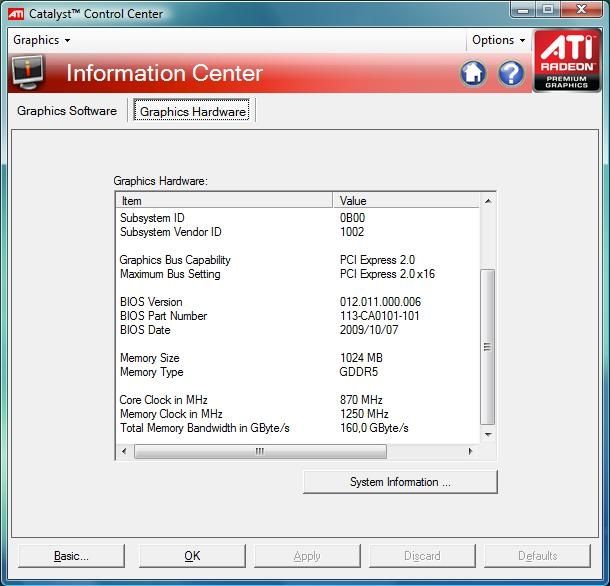Select the Graphics Bus Capability row
This screenshot has height=586, width=610.
(x=298, y=260)
